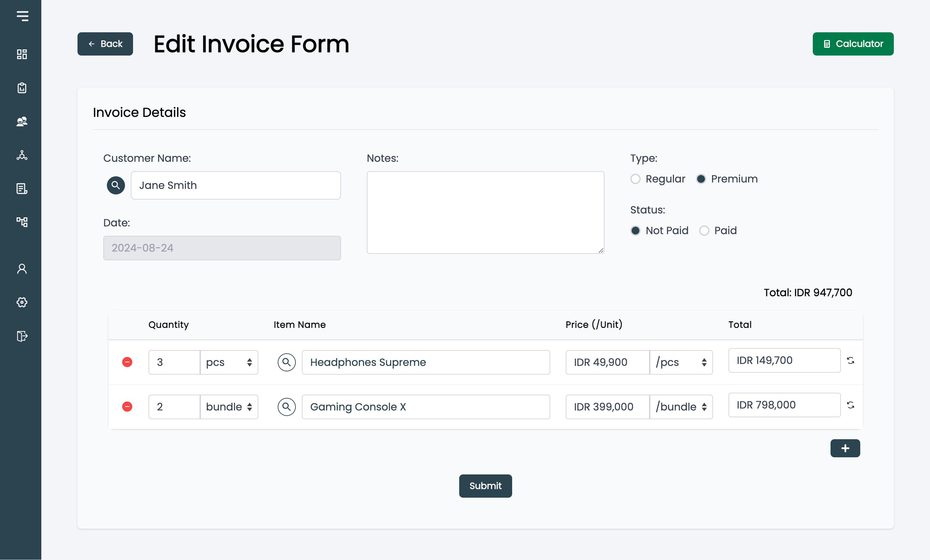Click the IDR 49,900 price field
Viewport: 930px width, 560px height.
pos(607,362)
